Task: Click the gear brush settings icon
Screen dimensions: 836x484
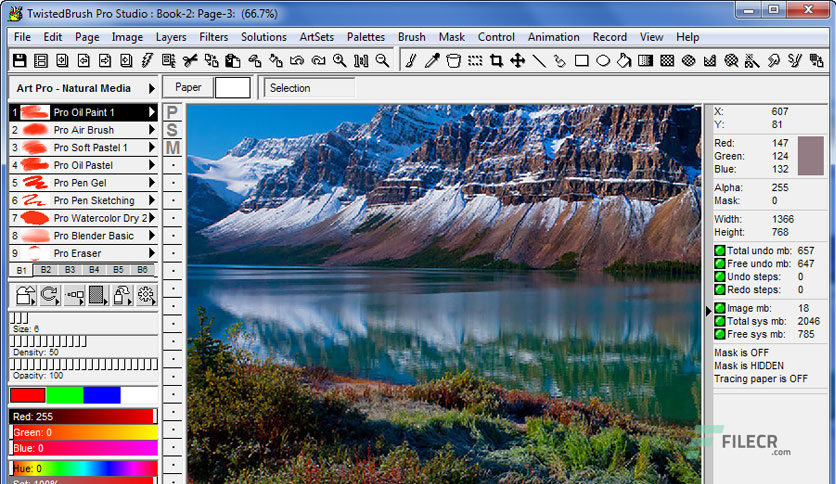Action: [x=146, y=295]
